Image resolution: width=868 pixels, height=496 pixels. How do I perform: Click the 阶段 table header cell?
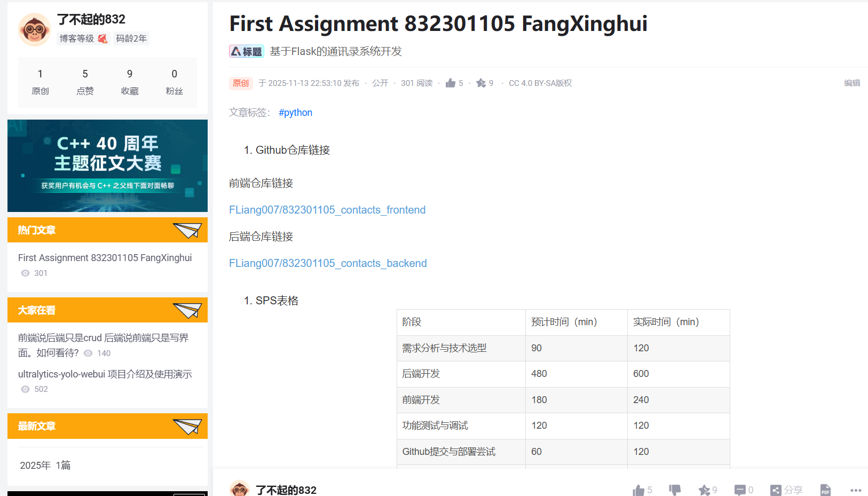coord(461,322)
